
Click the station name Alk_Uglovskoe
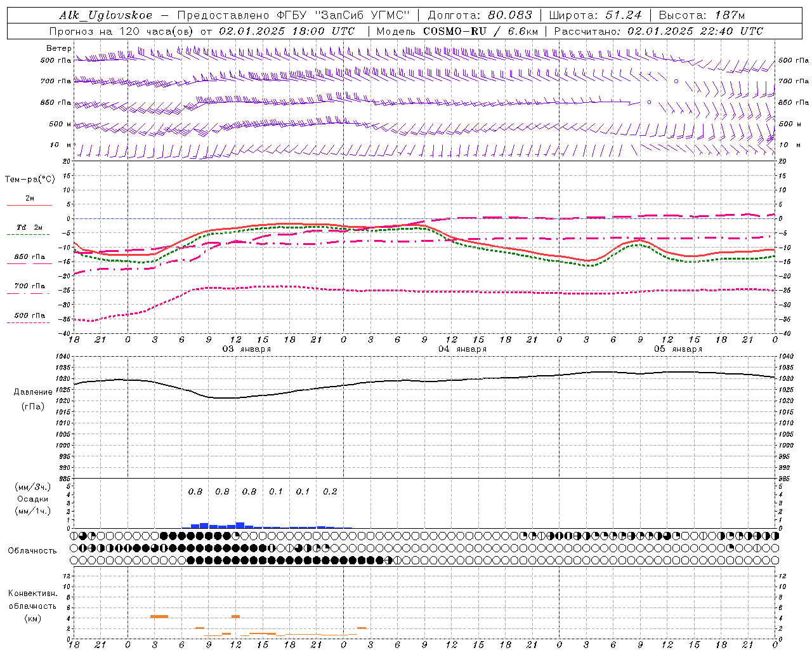(x=106, y=15)
